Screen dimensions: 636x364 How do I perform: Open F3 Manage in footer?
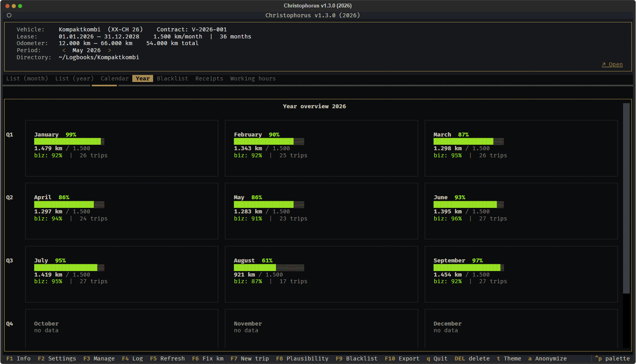point(99,359)
